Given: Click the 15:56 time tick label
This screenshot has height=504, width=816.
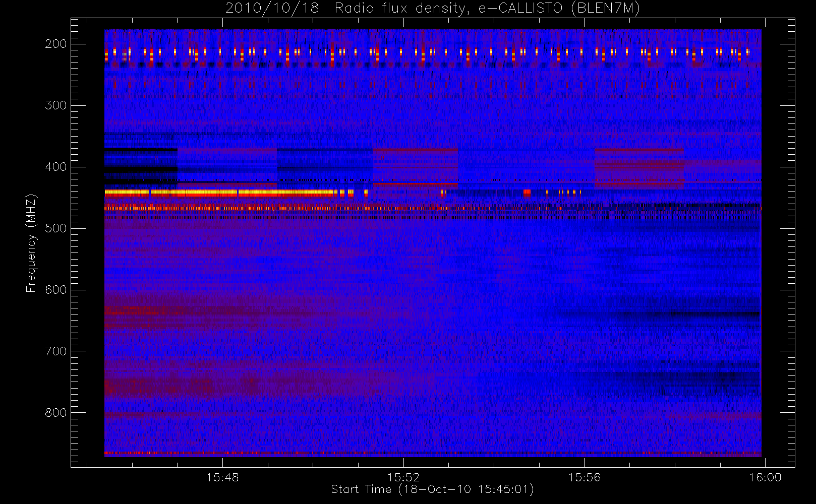Looking at the screenshot, I should tap(585, 477).
